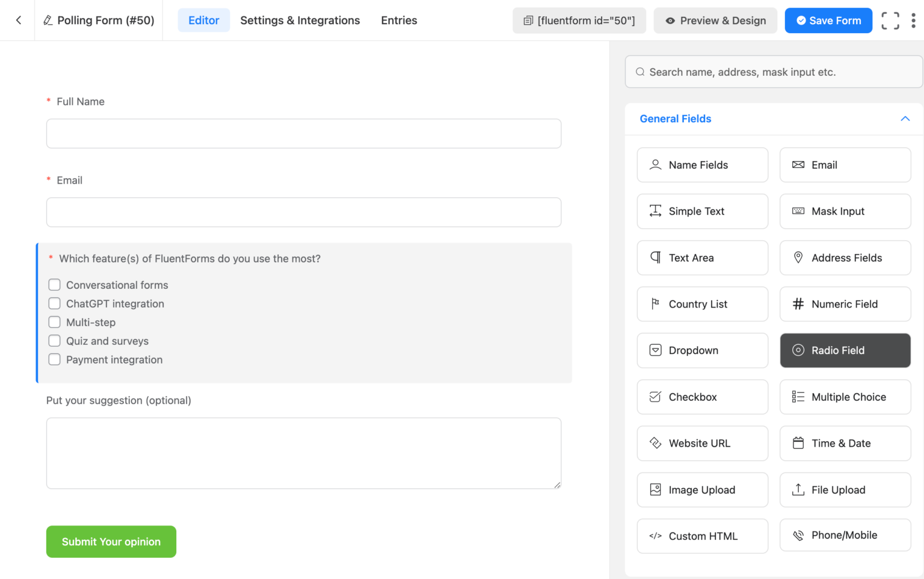Select the Custom HTML code icon
The height and width of the screenshot is (579, 924).
point(655,536)
